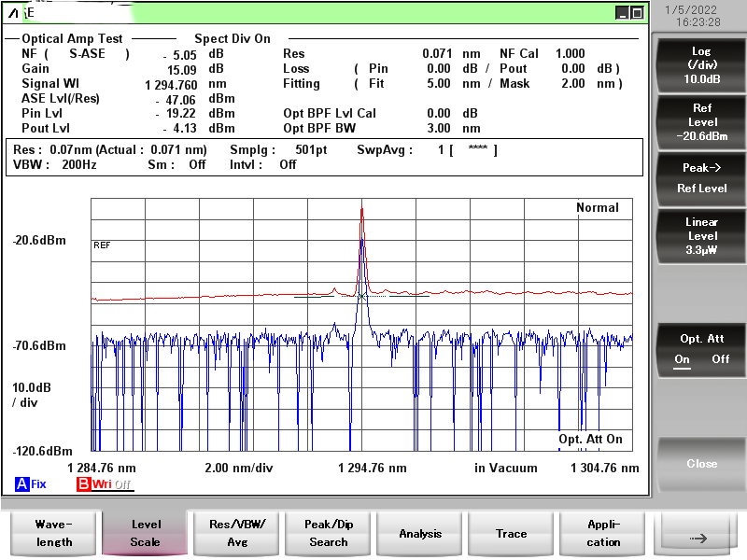Open the Log (/div) 10.0dB setting
Screen dimensions: 747x560
tap(701, 65)
